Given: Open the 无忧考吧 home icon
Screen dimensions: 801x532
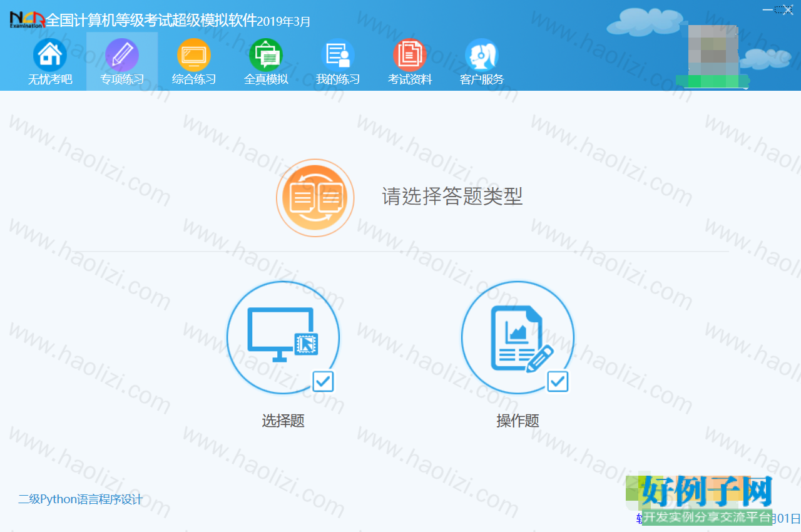Looking at the screenshot, I should 50,55.
